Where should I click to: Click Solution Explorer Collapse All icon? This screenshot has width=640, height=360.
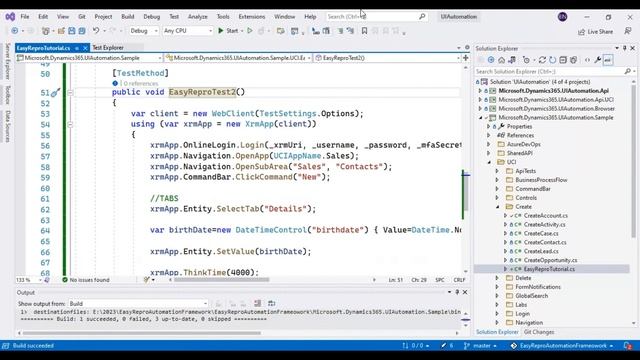click(563, 60)
